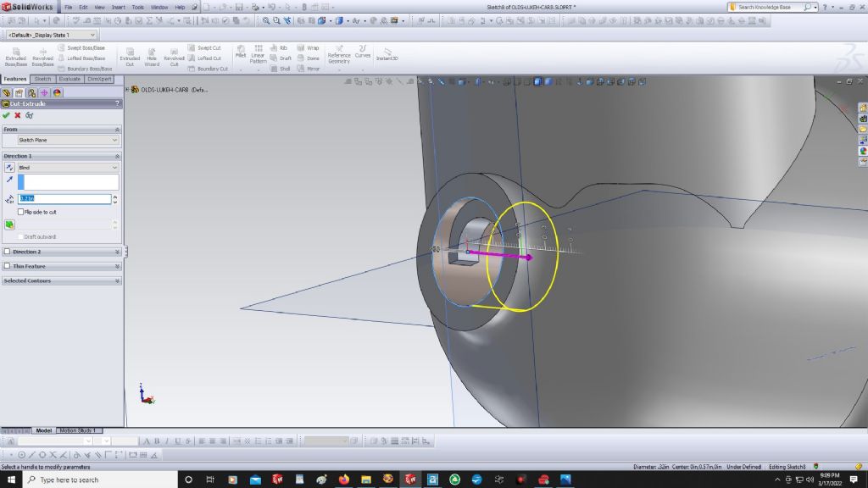Check the Direction 2 checkbox

[x=8, y=252]
